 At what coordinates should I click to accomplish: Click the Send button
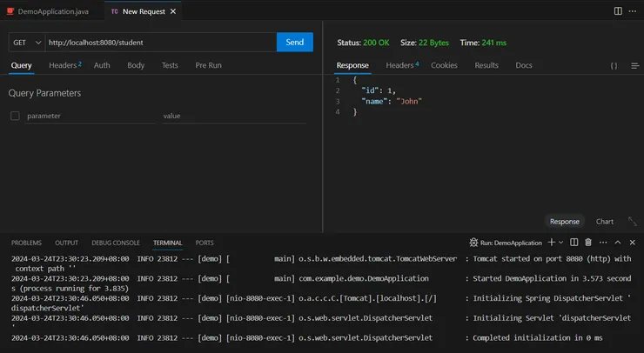294,42
